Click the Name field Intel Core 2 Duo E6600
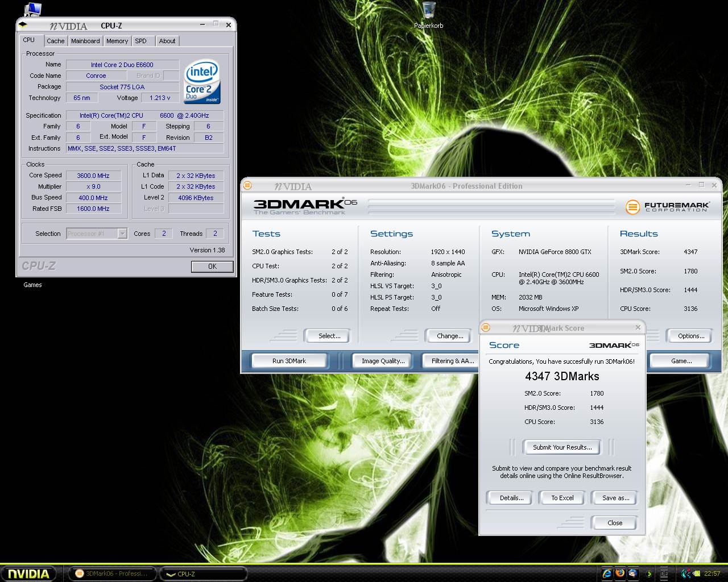This screenshot has height=582, width=728. [x=122, y=65]
